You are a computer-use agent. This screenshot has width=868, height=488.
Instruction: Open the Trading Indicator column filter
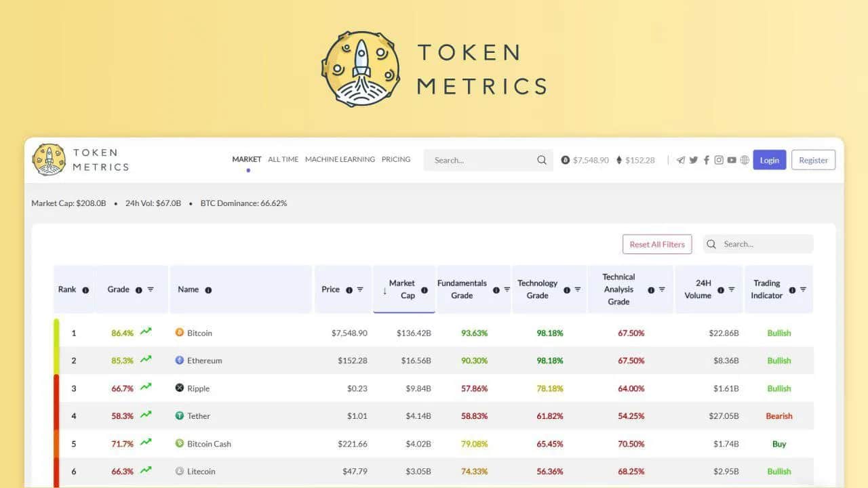click(x=803, y=289)
